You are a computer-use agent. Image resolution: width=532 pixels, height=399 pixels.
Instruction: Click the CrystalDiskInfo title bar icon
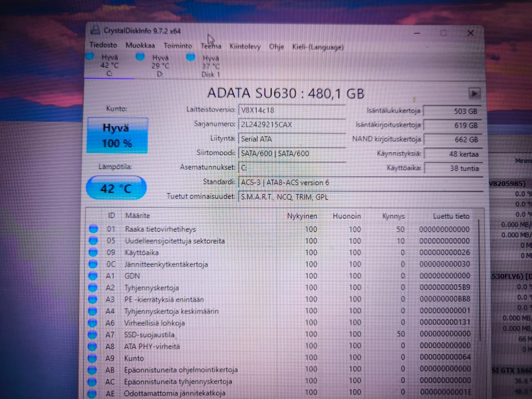click(x=95, y=30)
